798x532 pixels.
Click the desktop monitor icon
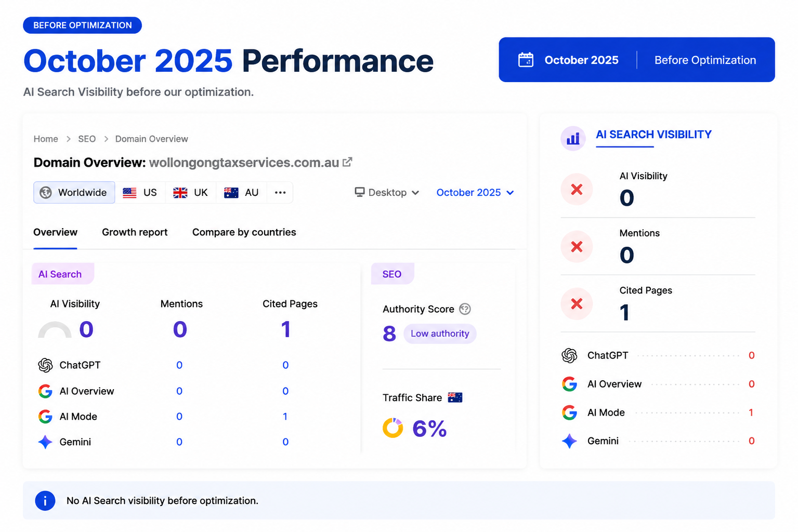coord(359,192)
